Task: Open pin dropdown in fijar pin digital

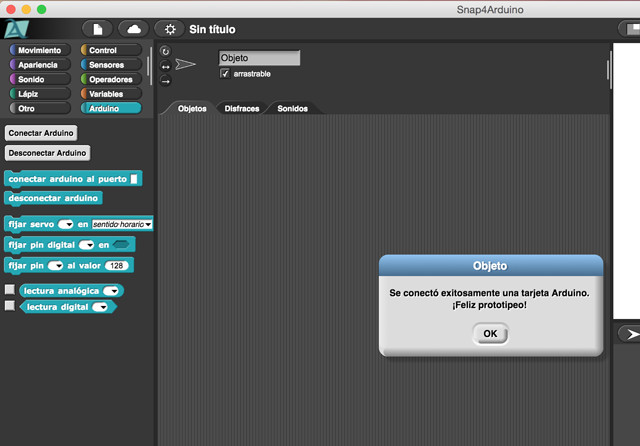Action: pyautogui.click(x=87, y=245)
